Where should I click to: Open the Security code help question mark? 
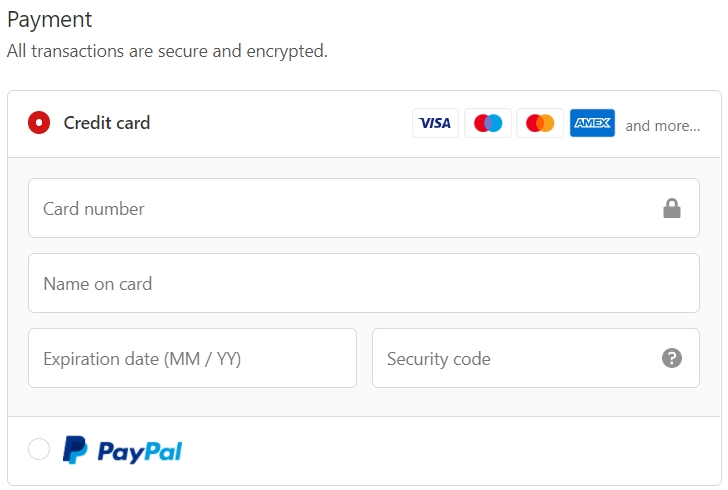tap(672, 358)
